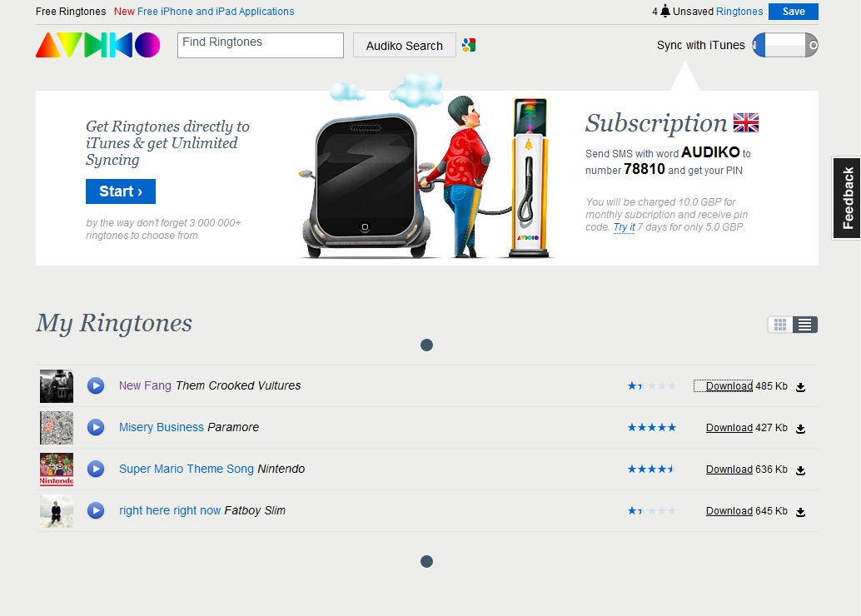Open the right here right now title link
The image size is (861, 616).
point(170,510)
